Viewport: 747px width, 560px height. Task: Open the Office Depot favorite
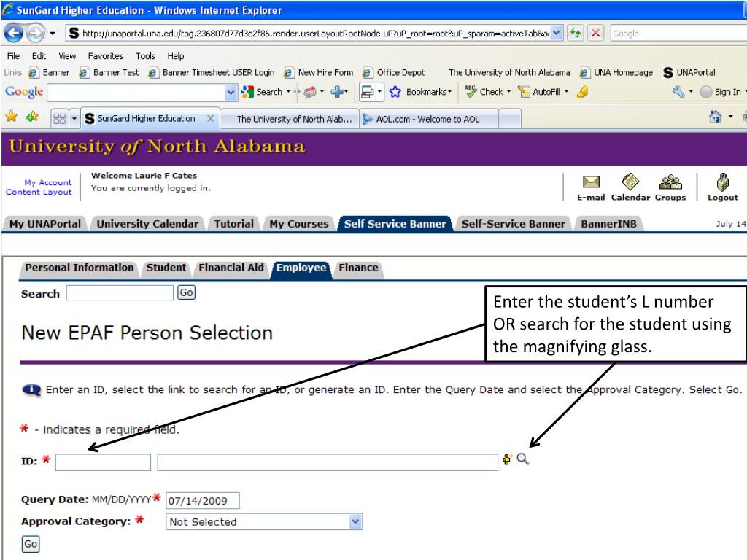[x=394, y=72]
